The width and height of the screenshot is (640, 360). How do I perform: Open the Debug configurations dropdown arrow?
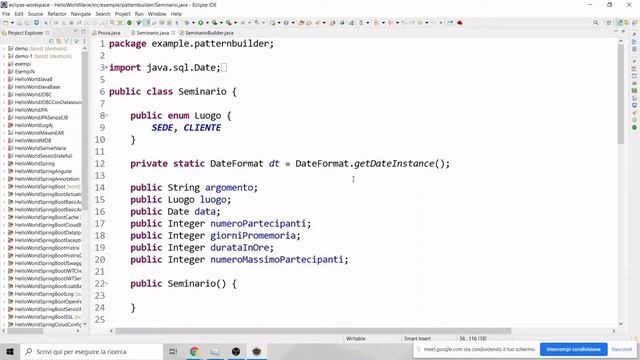tap(193, 23)
